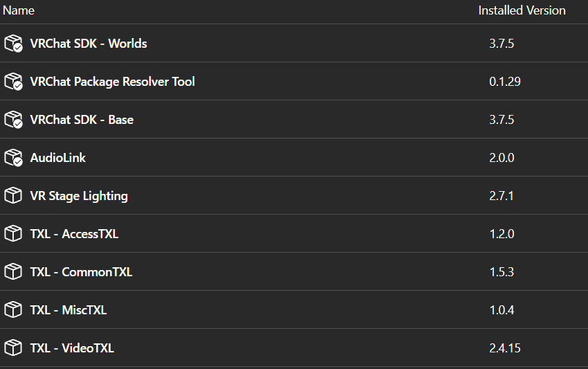
Task: Click version 3.7.5 of VRChat SDK - Base
Action: click(502, 120)
